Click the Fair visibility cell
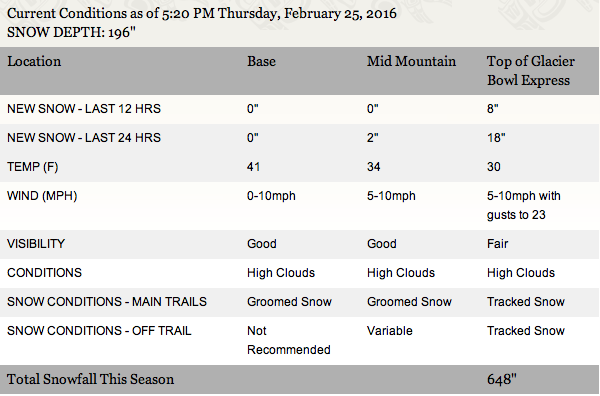 pyautogui.click(x=497, y=244)
